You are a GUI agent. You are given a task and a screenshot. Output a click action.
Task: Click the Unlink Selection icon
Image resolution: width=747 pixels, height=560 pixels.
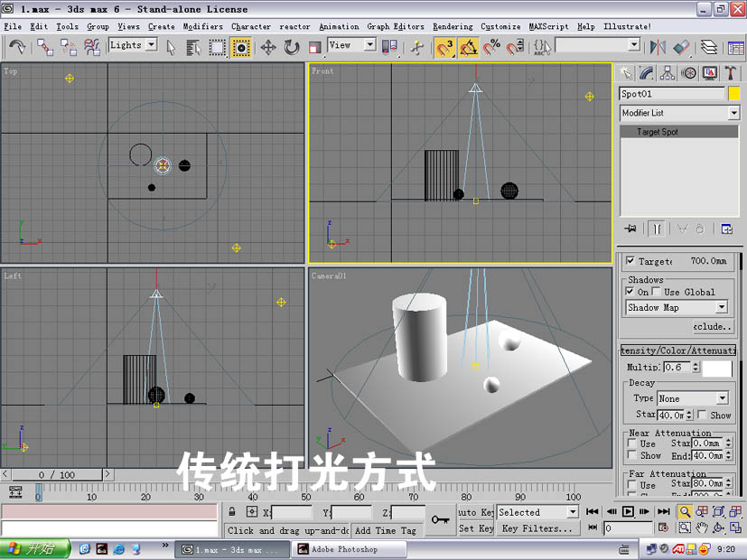[69, 47]
